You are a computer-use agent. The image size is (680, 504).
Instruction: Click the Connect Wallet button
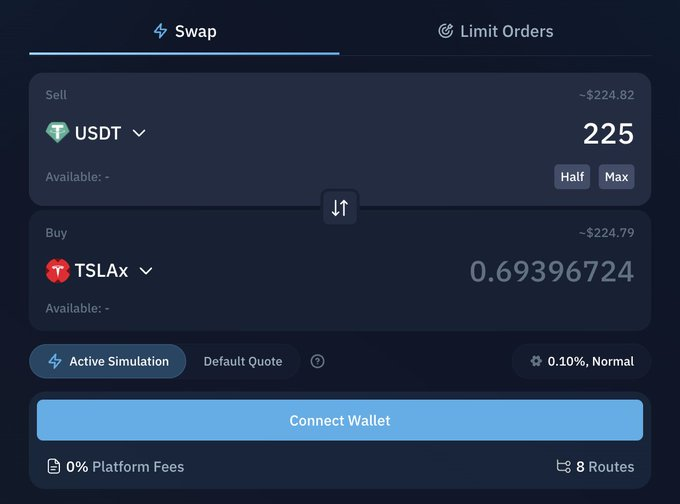point(340,420)
